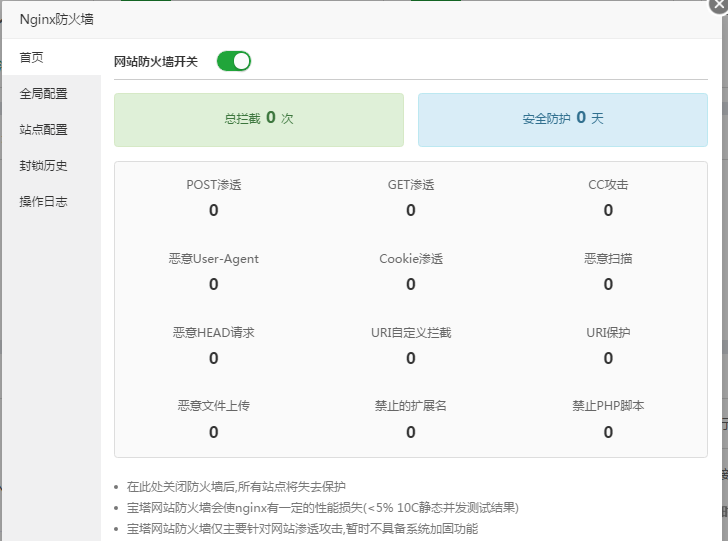Select the 恶意HEAD请求 label
This screenshot has width=728, height=541.
(x=214, y=332)
